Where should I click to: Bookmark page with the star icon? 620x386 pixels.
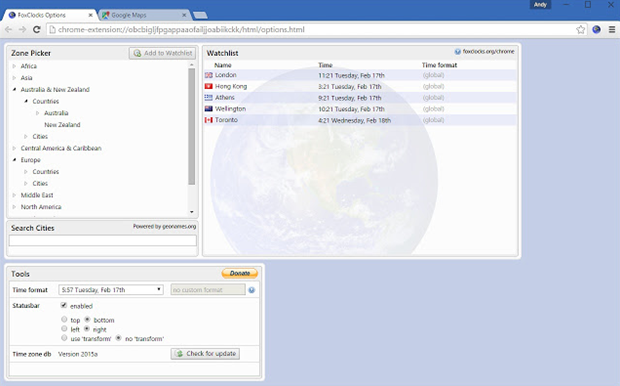click(x=580, y=30)
